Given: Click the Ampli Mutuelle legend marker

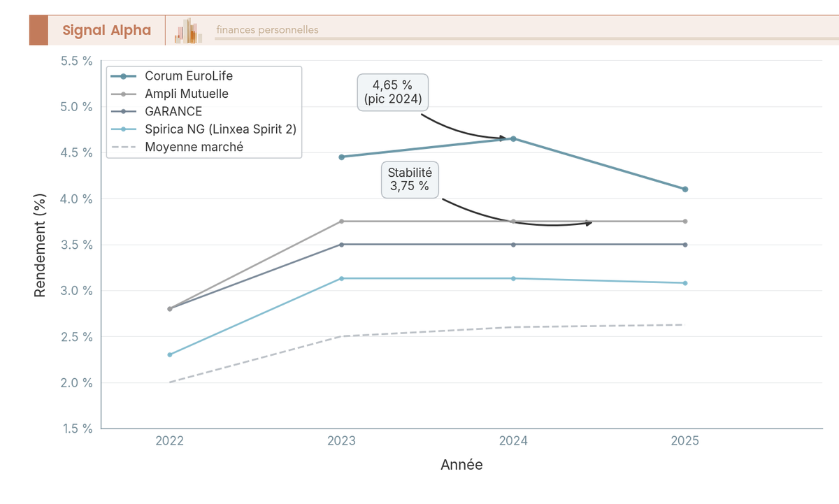Looking at the screenshot, I should coord(124,93).
